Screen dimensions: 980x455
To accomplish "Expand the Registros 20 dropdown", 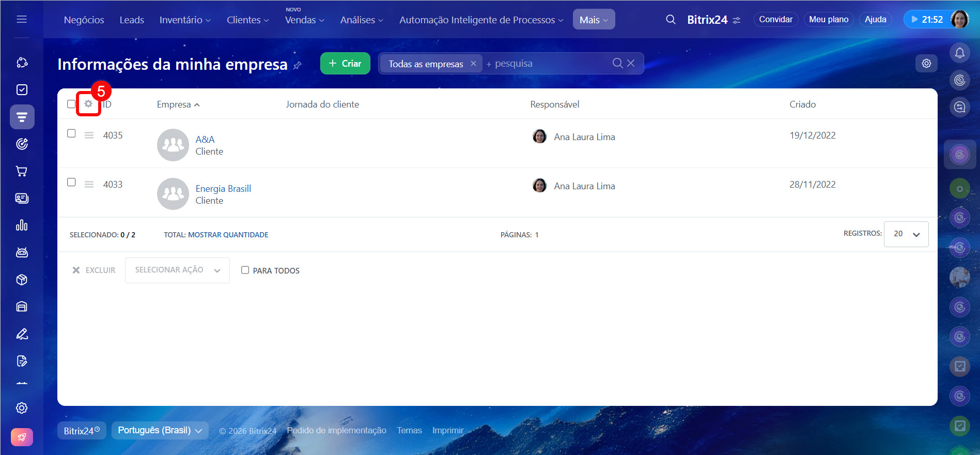I will [x=906, y=234].
